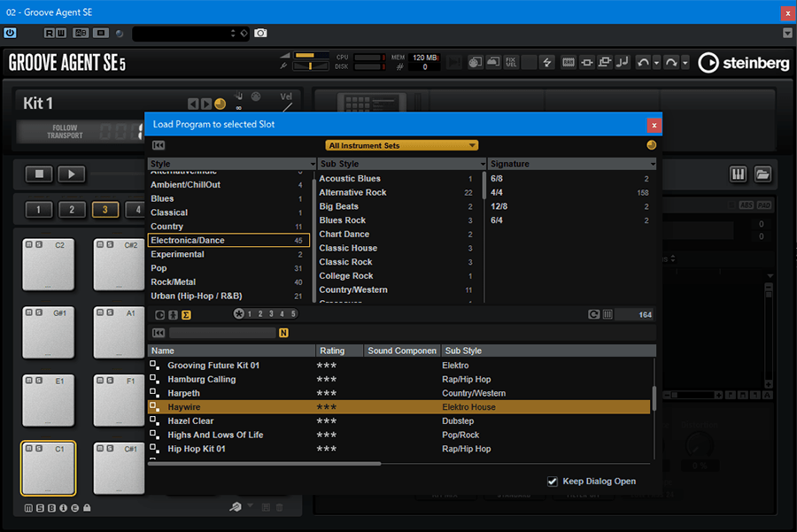Viewport: 797px width, 532px height.
Task: Toggle the user content person icon
Action: (x=174, y=315)
